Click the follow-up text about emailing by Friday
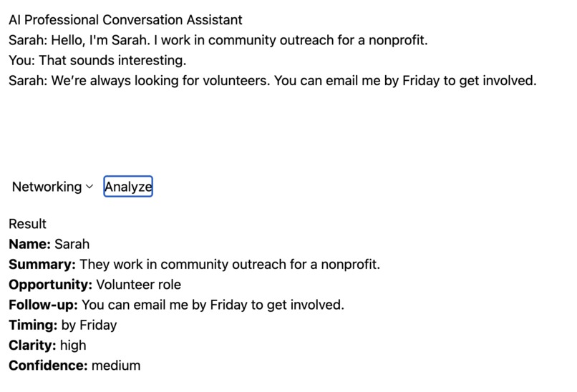This screenshot has width=577, height=392. 213,305
